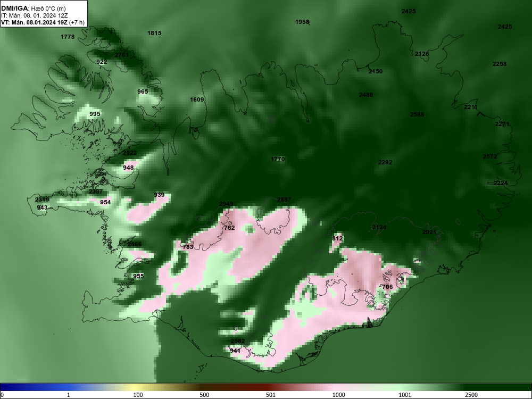Viewport: 532px width, 399px height.
Task: Select the 943 label
Action: [x=42, y=207]
